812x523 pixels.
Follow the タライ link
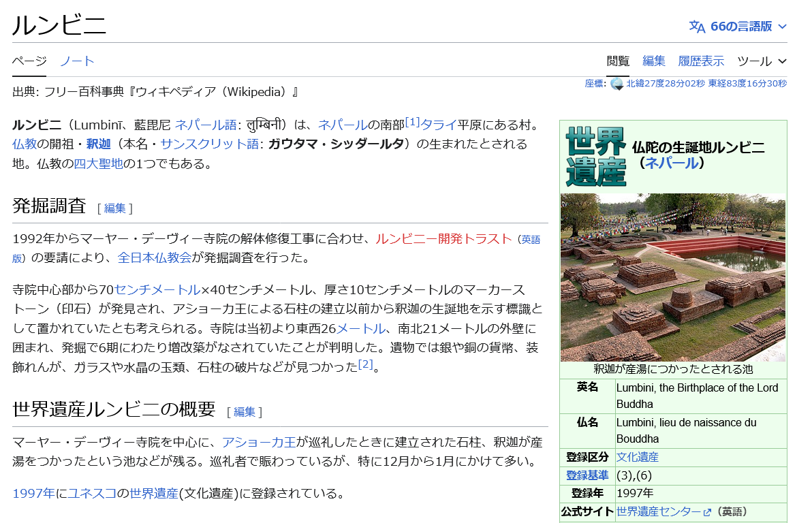click(x=439, y=125)
